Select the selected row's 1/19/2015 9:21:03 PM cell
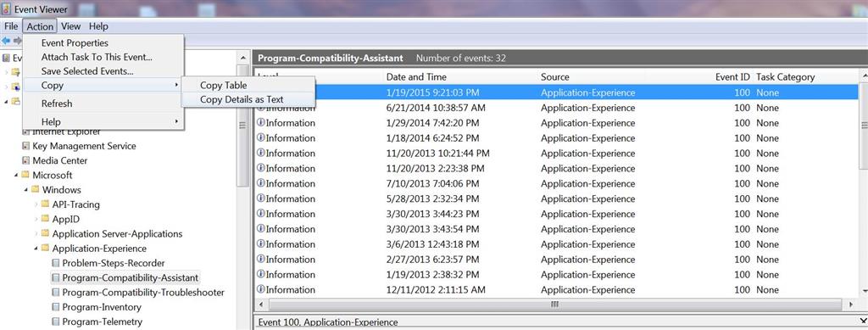The height and width of the screenshot is (330, 868). click(x=433, y=92)
